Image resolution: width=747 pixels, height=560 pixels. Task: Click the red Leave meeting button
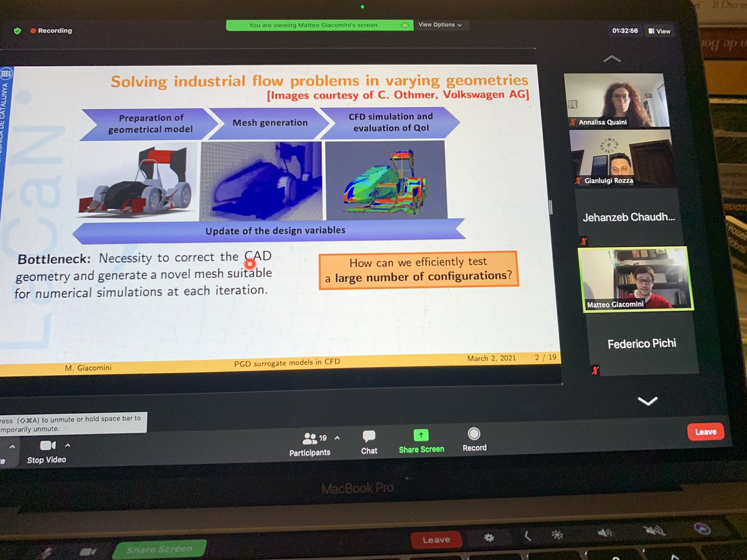[705, 432]
